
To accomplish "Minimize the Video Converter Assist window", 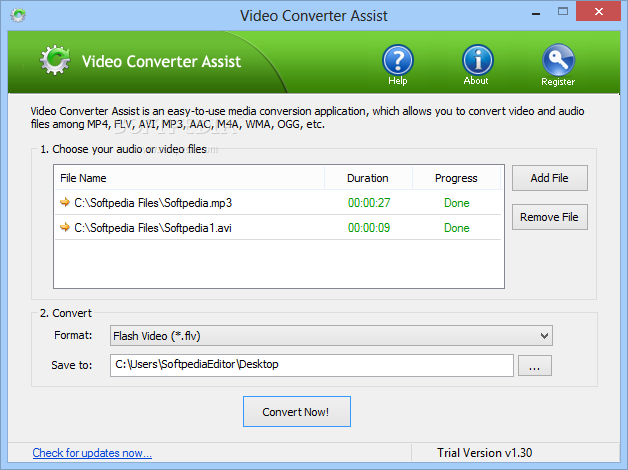I will (536, 13).
